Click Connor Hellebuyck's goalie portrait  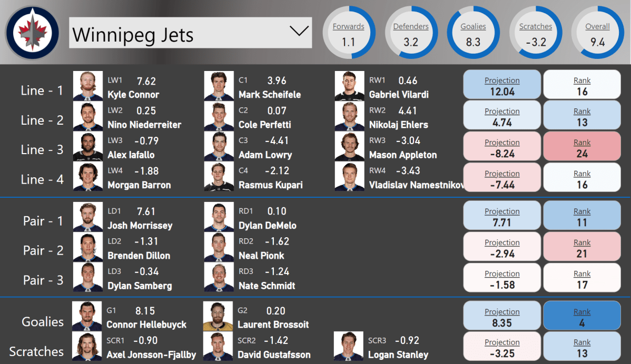pos(87,316)
